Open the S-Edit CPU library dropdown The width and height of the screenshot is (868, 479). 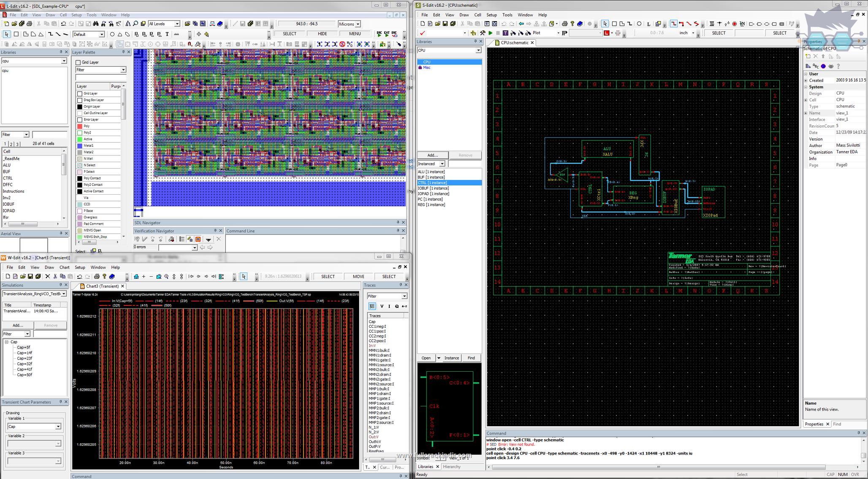click(478, 50)
